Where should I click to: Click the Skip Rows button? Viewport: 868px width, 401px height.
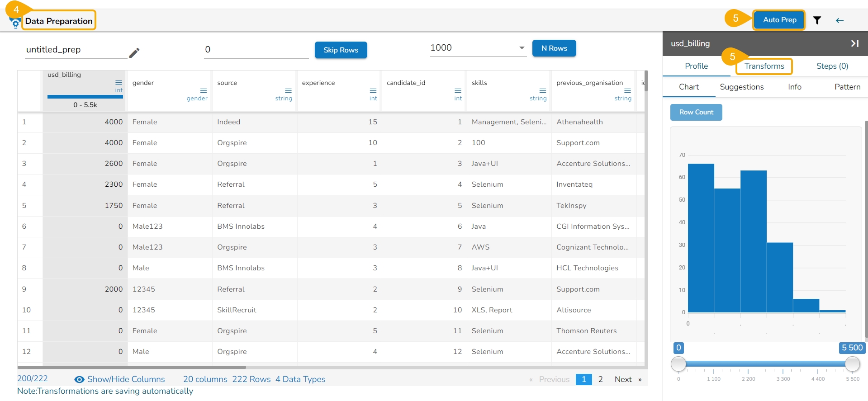coord(341,50)
